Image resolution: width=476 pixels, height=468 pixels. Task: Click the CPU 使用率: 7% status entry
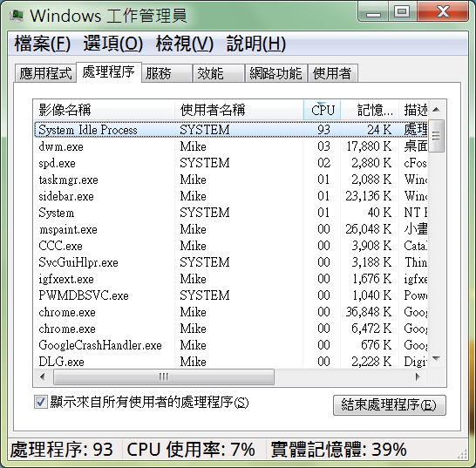point(191,450)
